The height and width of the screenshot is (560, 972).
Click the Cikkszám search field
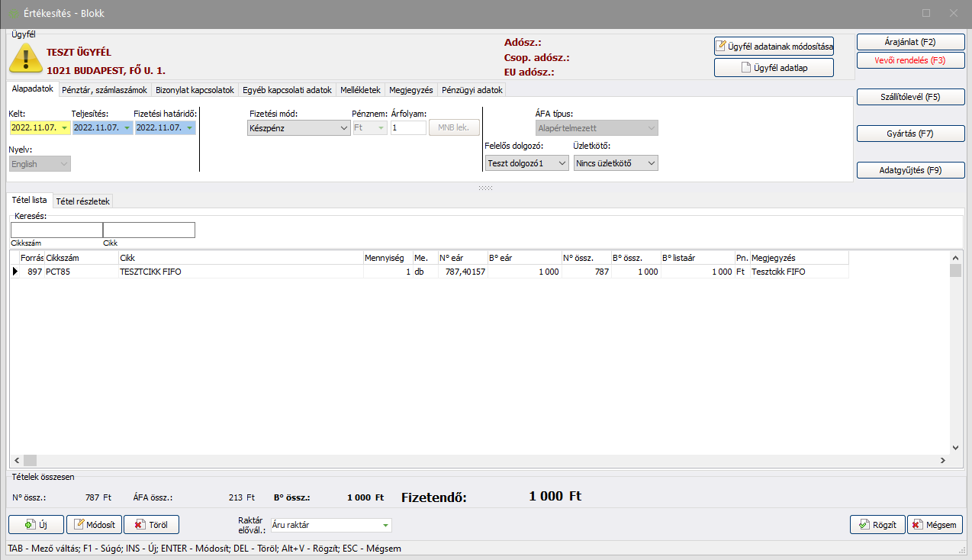56,230
